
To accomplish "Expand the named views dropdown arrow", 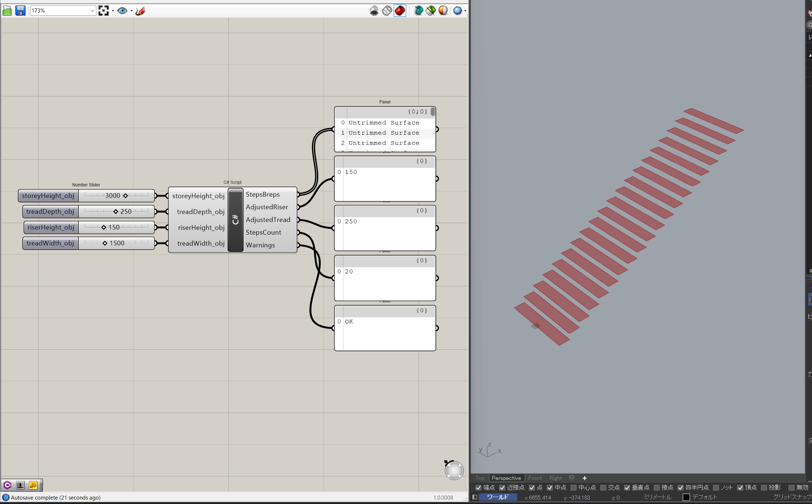I will click(131, 11).
